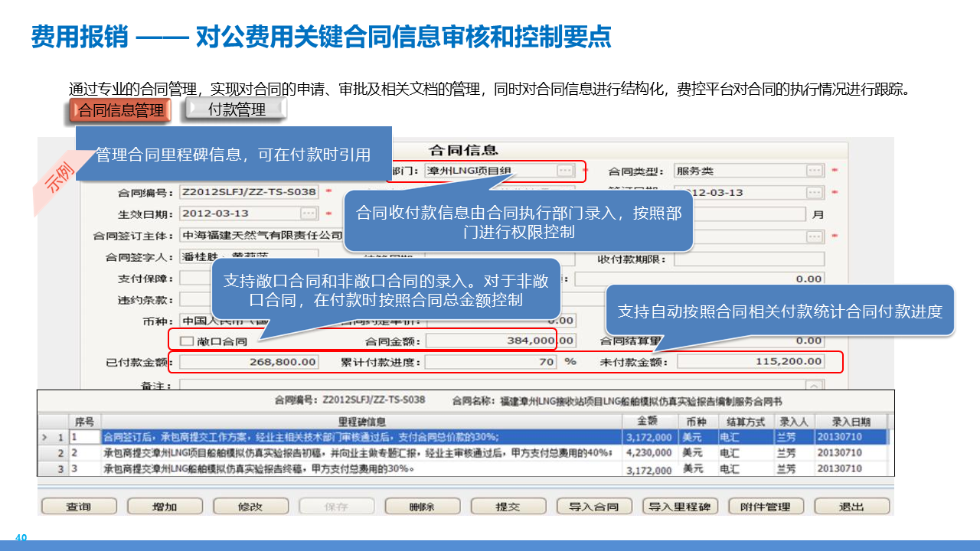Tick the 敞口合同 checkbox
Screen dimensions: 980x551
pos(186,341)
